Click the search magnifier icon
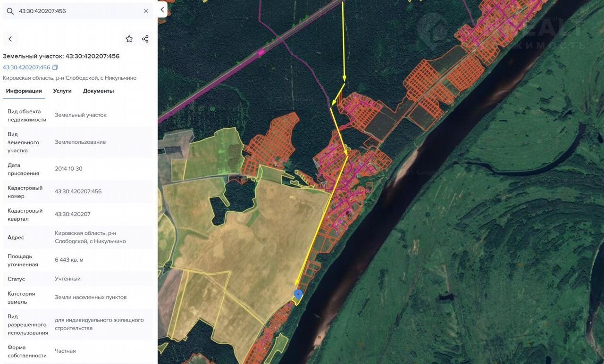The width and height of the screenshot is (604, 364). click(10, 11)
